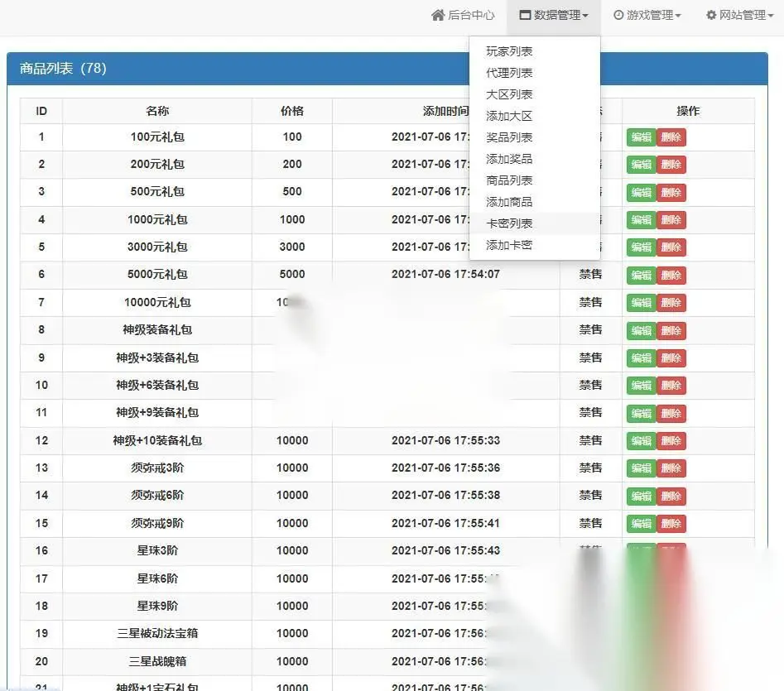This screenshot has height=691, width=784.
Task: Edit the 神级+6装备礼包 row
Action: click(641, 385)
